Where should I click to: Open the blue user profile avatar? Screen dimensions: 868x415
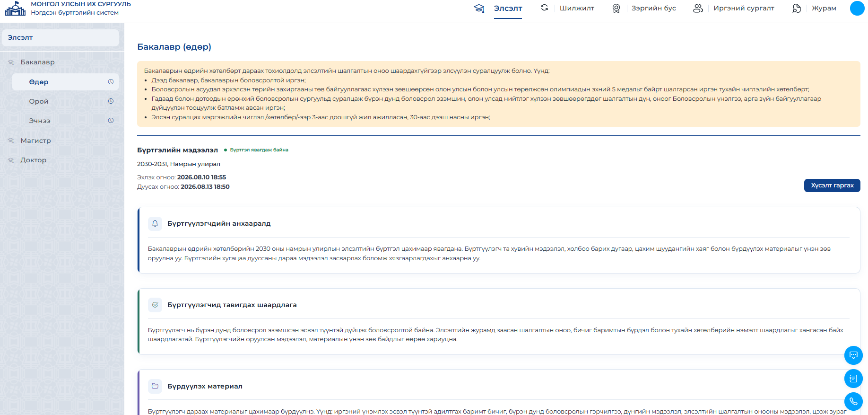point(857,8)
